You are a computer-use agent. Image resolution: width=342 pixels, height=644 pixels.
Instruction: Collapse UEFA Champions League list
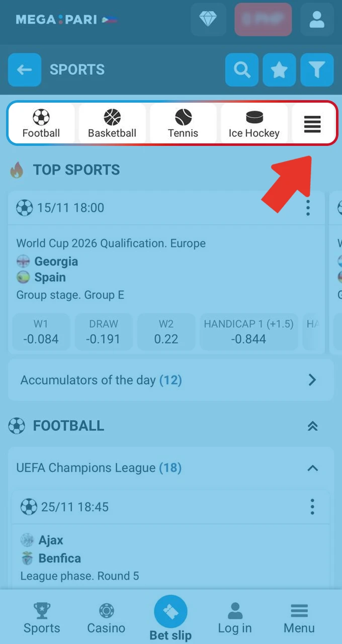312,468
